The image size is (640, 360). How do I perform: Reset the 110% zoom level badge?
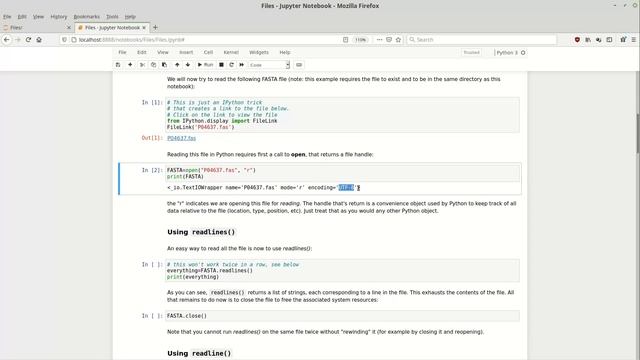360,40
